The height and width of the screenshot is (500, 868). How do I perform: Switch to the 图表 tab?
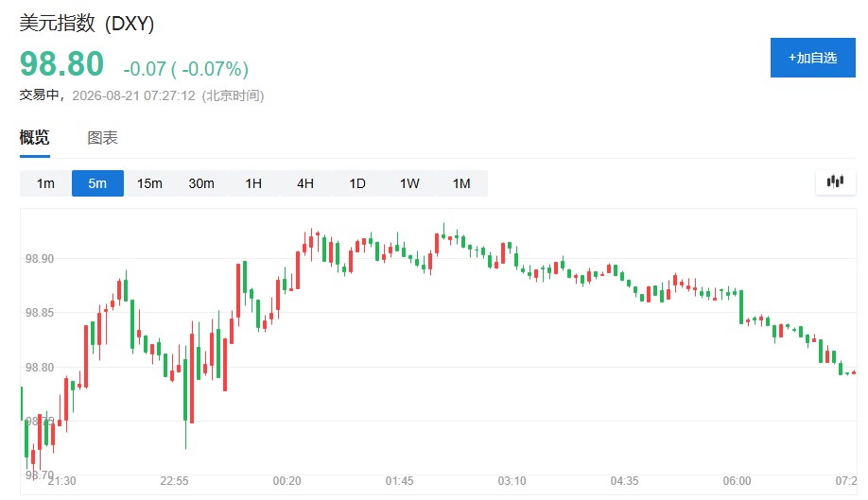click(102, 138)
